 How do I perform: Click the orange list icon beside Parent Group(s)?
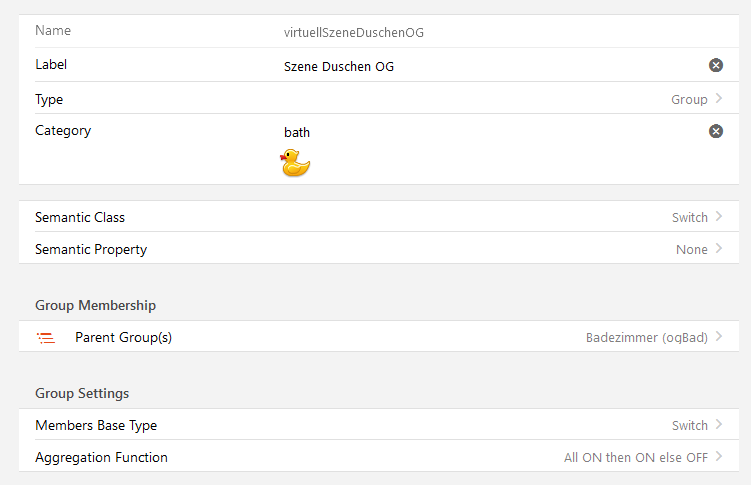pos(46,338)
